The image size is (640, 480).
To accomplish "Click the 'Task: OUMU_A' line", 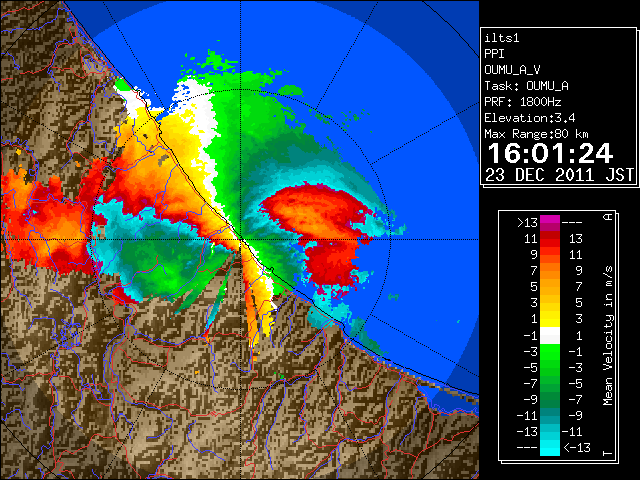I will pyautogui.click(x=527, y=86).
